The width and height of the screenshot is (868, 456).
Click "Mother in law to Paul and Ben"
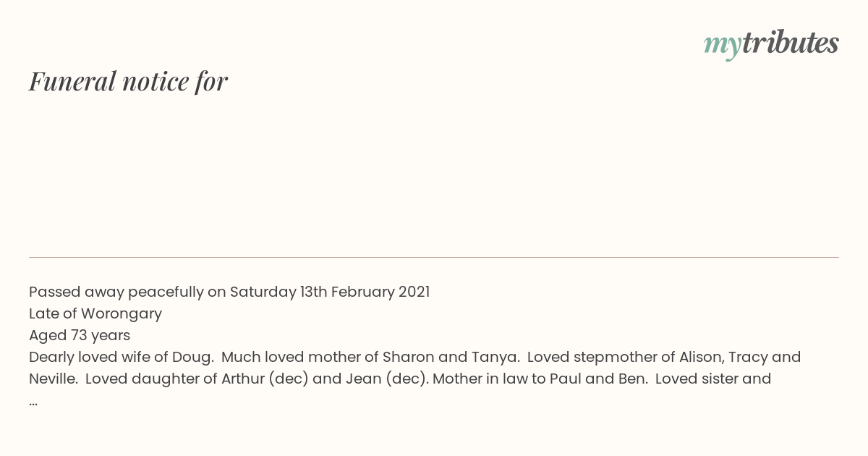point(542,379)
